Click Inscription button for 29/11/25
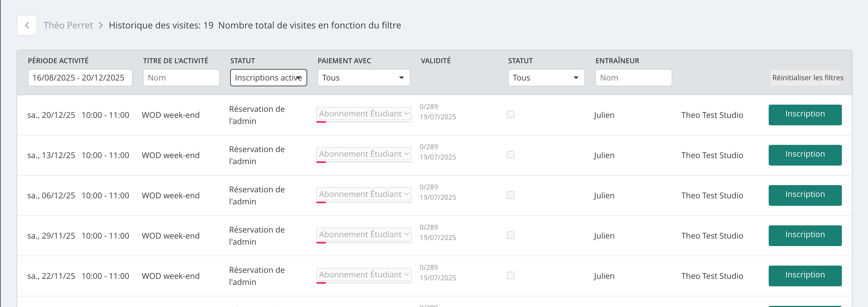The width and height of the screenshot is (868, 307). click(805, 235)
